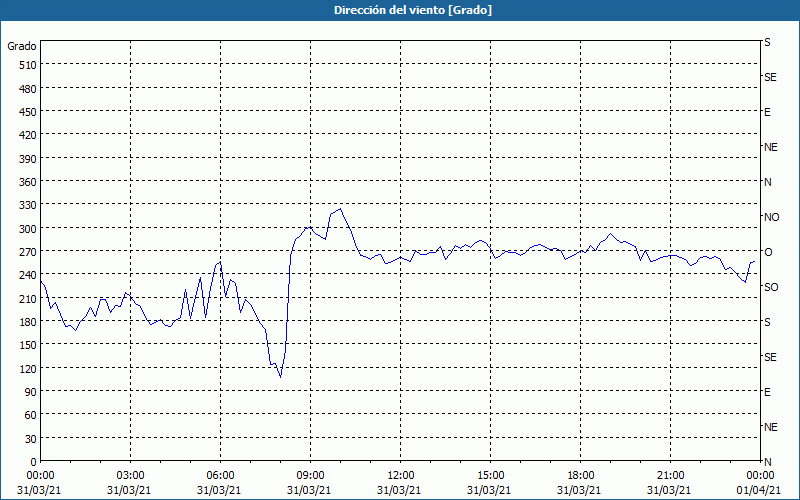Select the 150 y-axis value

click(28, 345)
